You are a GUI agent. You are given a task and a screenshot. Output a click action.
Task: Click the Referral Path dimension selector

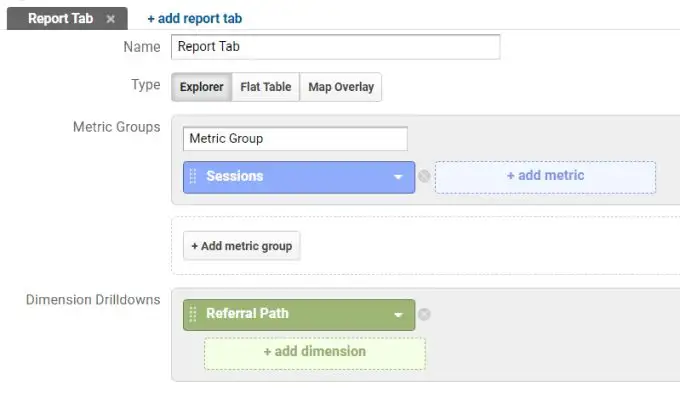(x=299, y=315)
